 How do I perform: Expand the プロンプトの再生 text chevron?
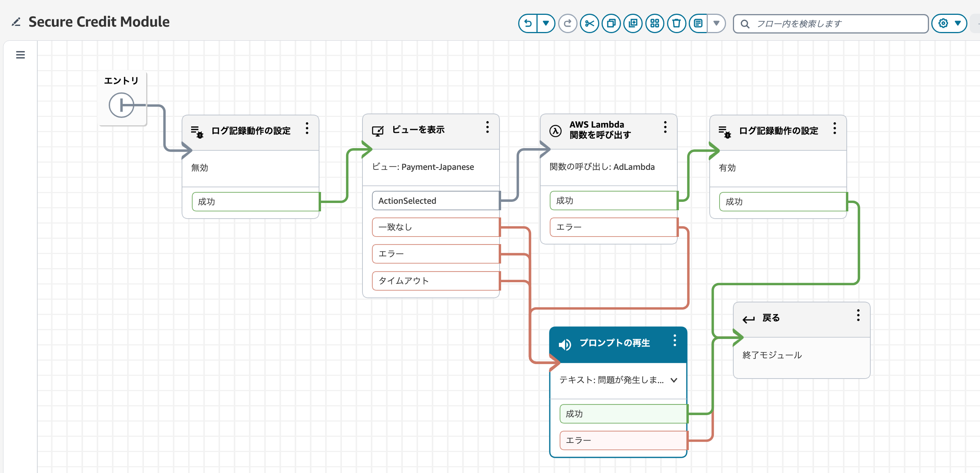click(x=674, y=380)
